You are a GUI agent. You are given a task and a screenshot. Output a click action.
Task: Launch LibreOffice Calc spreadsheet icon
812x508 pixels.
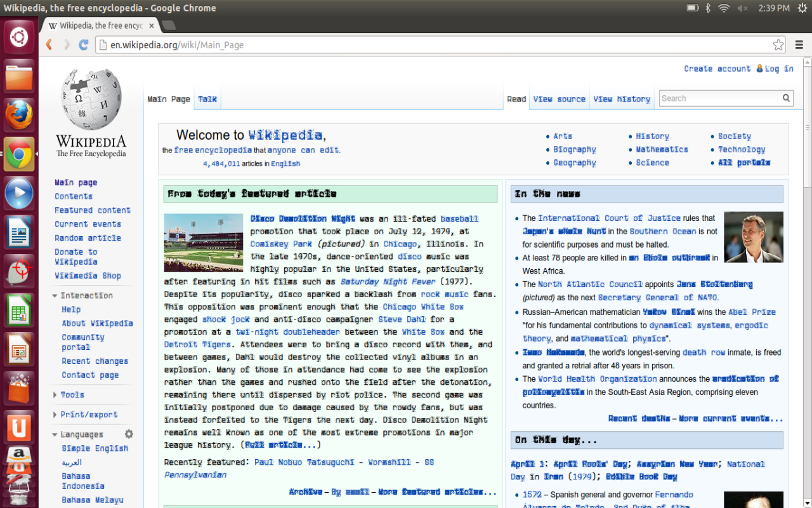[x=19, y=311]
